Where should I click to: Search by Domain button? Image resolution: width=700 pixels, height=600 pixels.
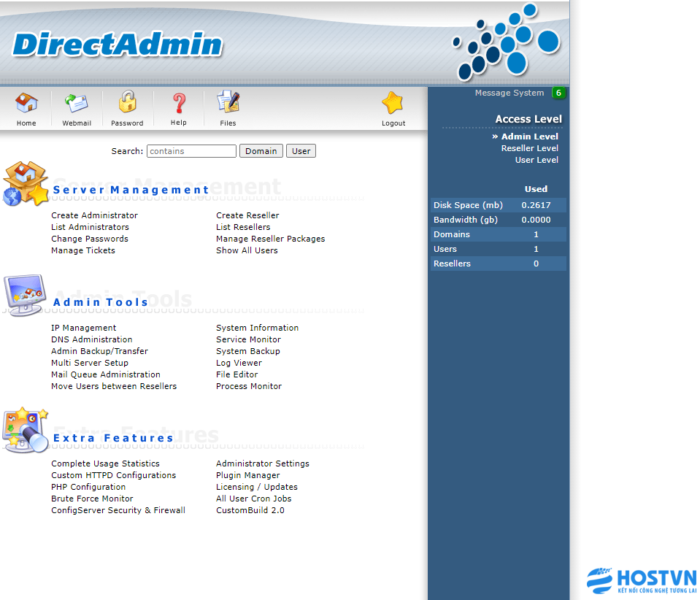[x=261, y=151]
